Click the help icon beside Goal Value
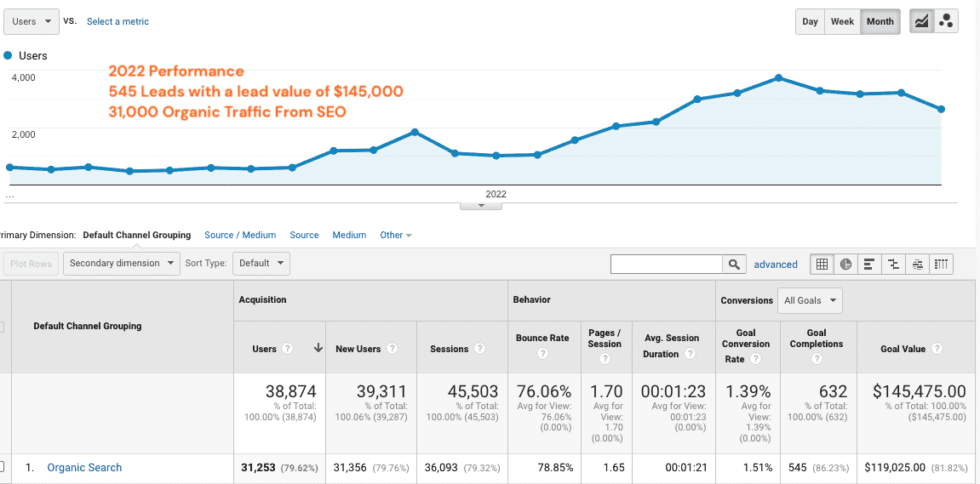Image resolution: width=980 pixels, height=484 pixels. (x=937, y=349)
